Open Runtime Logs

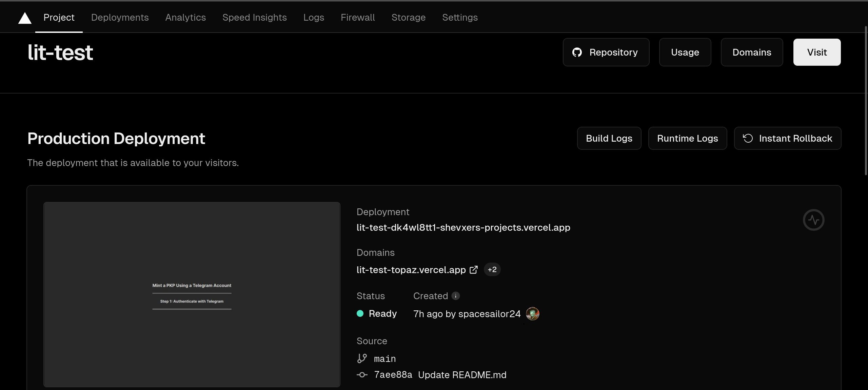click(x=687, y=138)
